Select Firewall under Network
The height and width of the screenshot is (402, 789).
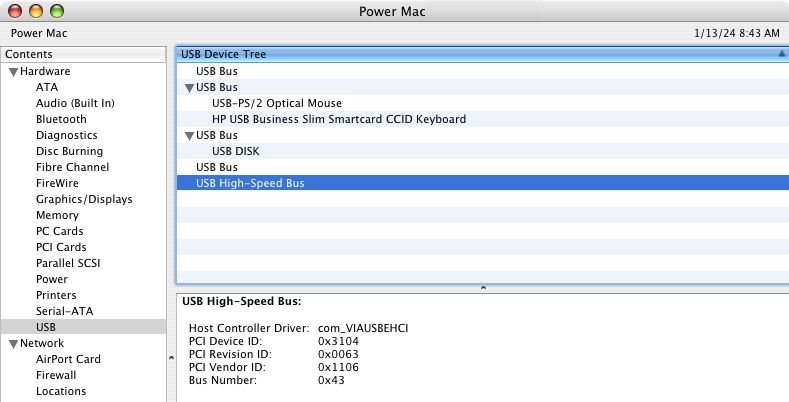tap(56, 375)
